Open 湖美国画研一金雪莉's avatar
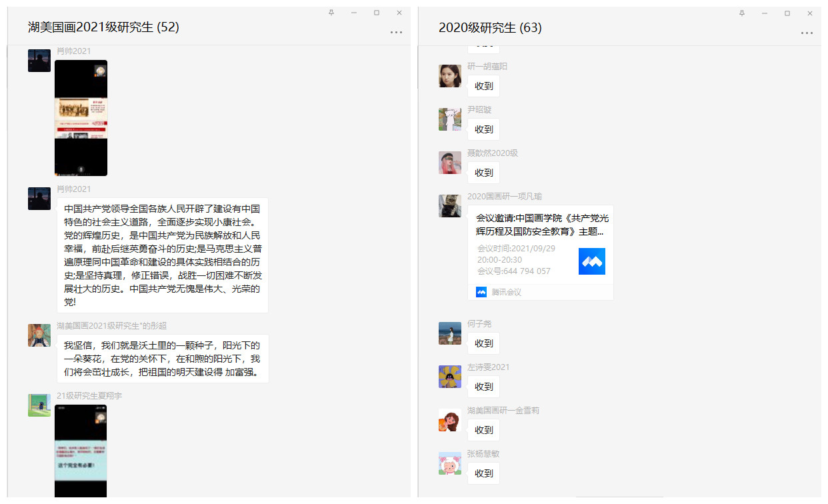This screenshot has height=504, width=828. tap(450, 420)
